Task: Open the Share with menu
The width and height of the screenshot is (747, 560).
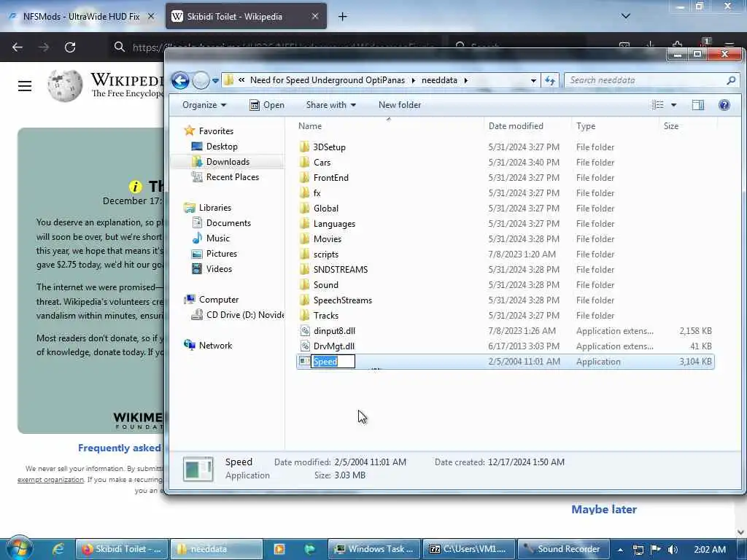Action: tap(330, 105)
